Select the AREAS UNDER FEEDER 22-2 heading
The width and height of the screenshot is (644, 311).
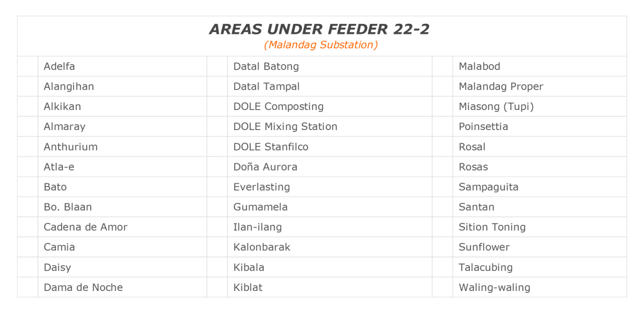[x=319, y=30]
